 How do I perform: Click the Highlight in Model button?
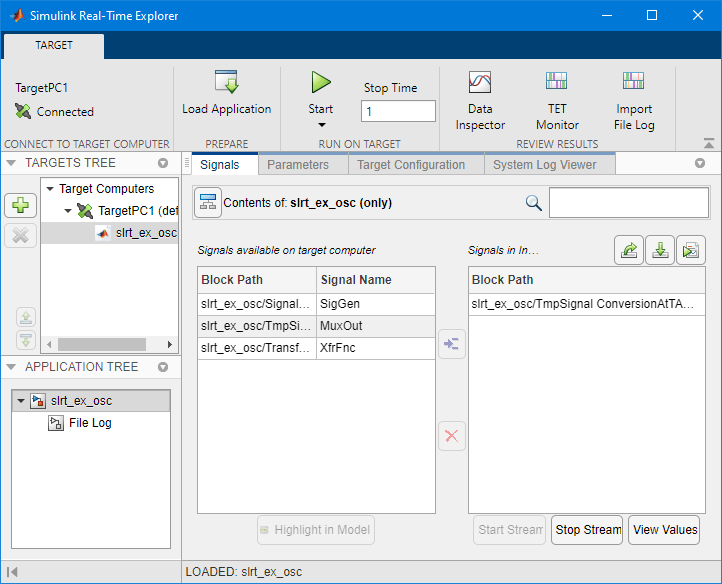[x=316, y=530]
